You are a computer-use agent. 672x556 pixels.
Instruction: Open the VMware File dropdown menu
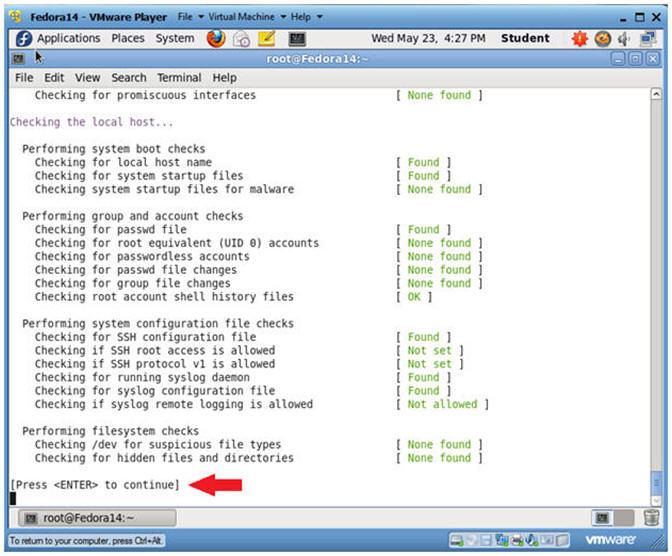(190, 17)
